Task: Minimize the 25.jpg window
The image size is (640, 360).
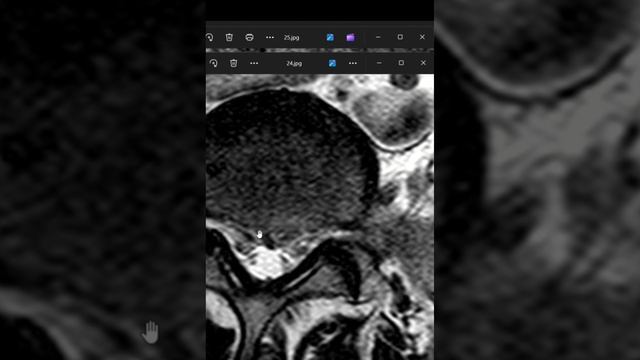Action: (x=378, y=37)
